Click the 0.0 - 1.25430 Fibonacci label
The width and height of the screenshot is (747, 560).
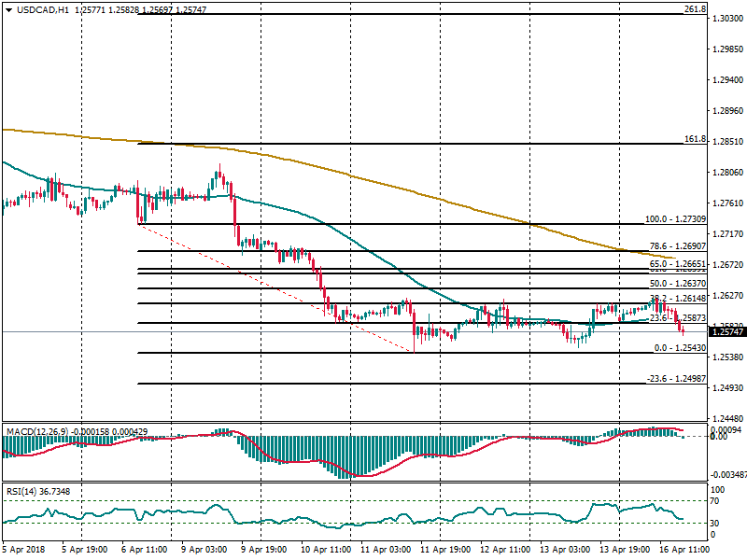679,348
